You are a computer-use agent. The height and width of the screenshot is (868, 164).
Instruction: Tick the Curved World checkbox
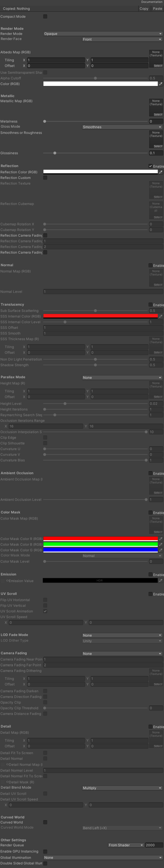tap(45, 822)
